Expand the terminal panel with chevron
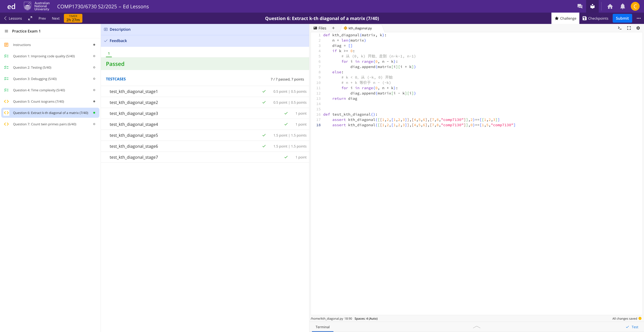The image size is (644, 332). point(477,327)
